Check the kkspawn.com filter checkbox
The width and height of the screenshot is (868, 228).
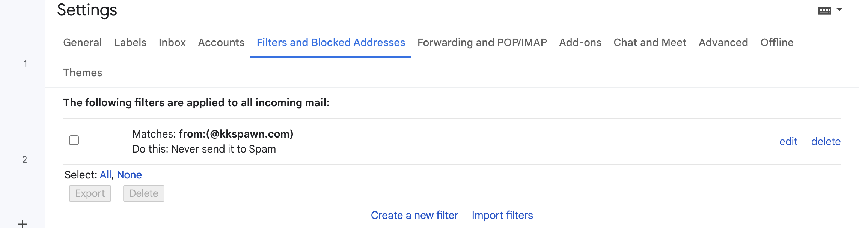point(74,140)
